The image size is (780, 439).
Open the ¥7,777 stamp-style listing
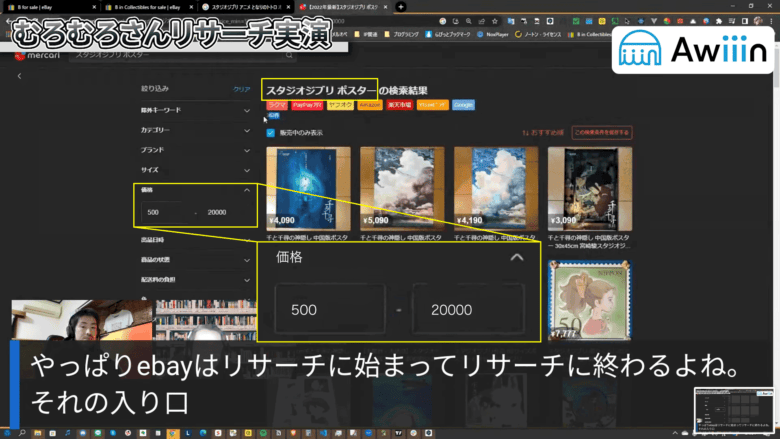click(x=590, y=300)
